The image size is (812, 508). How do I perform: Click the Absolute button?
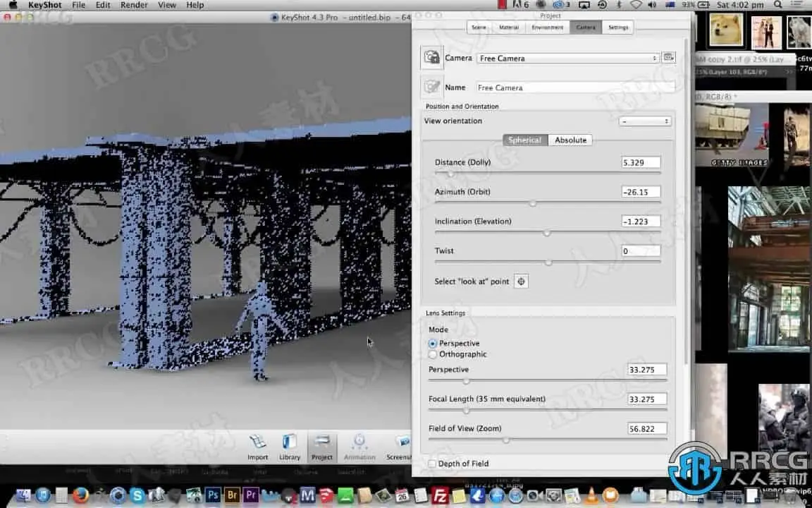click(570, 140)
